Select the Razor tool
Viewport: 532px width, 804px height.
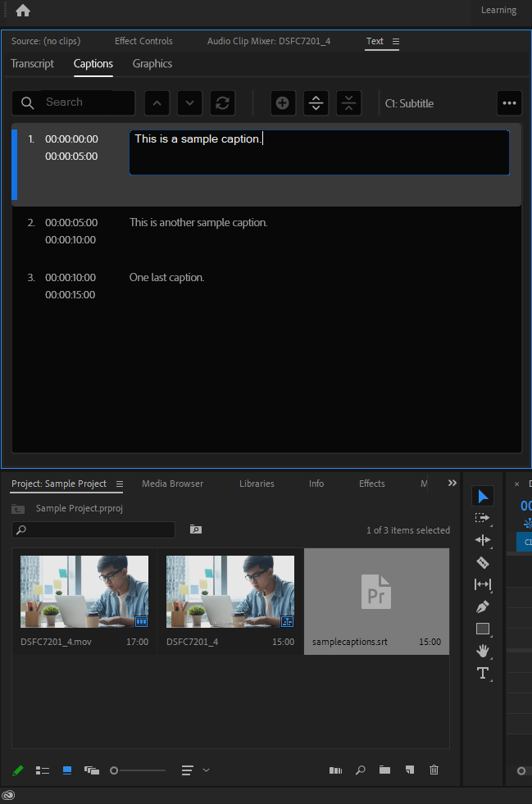tap(483, 562)
